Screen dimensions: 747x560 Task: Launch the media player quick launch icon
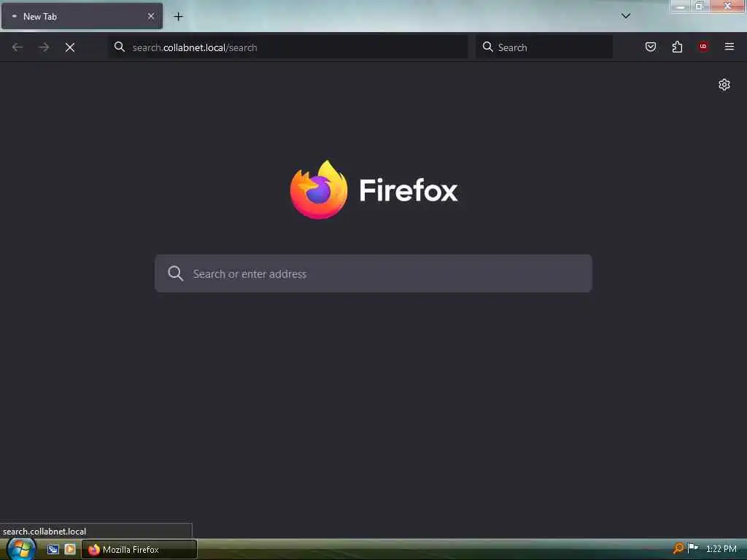pyautogui.click(x=70, y=550)
